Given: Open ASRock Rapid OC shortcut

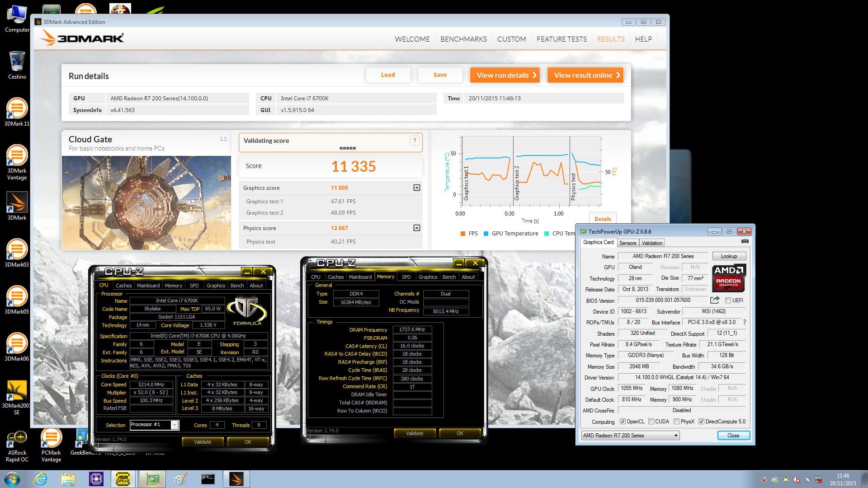Looking at the screenshot, I should [17, 446].
